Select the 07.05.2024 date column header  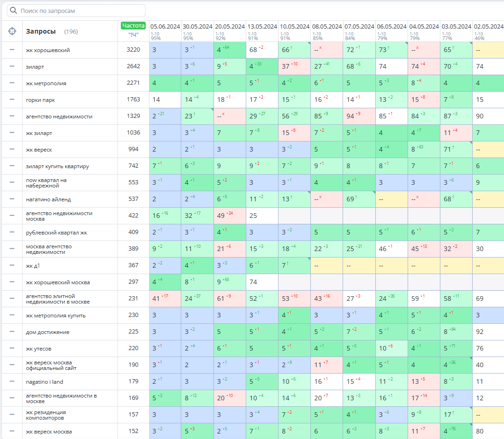tap(359, 26)
